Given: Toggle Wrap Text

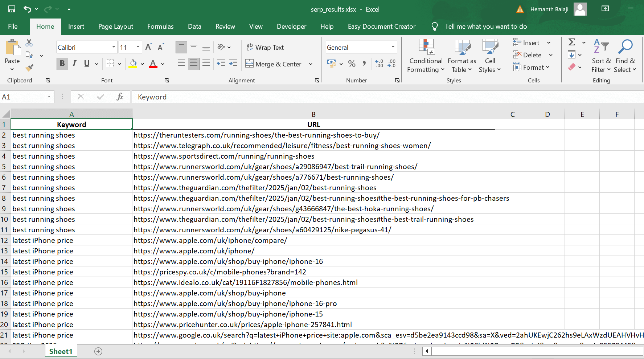Looking at the screenshot, I should coord(265,47).
